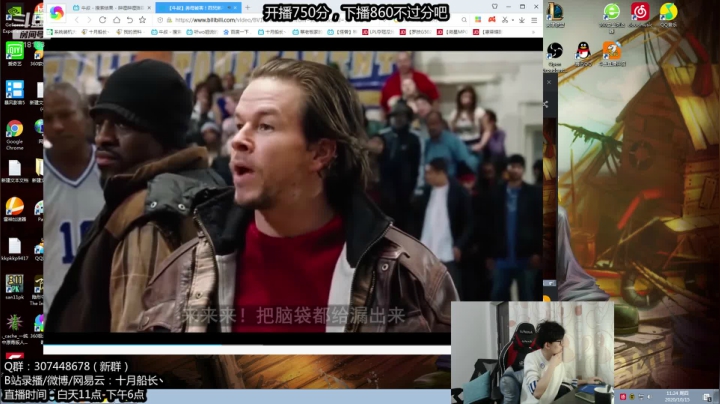The height and width of the screenshot is (404, 720).
Task: Open NetEase Cloud Music red icon
Action: point(640,15)
